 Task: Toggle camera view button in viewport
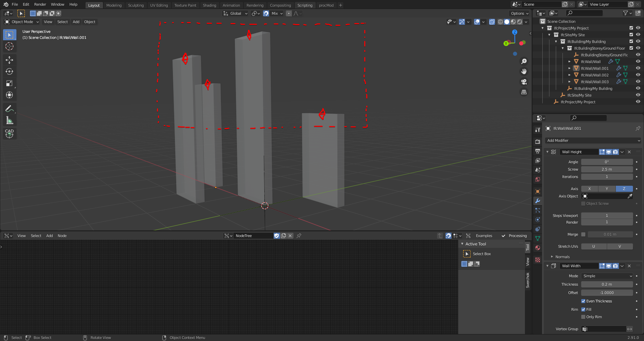click(x=524, y=82)
